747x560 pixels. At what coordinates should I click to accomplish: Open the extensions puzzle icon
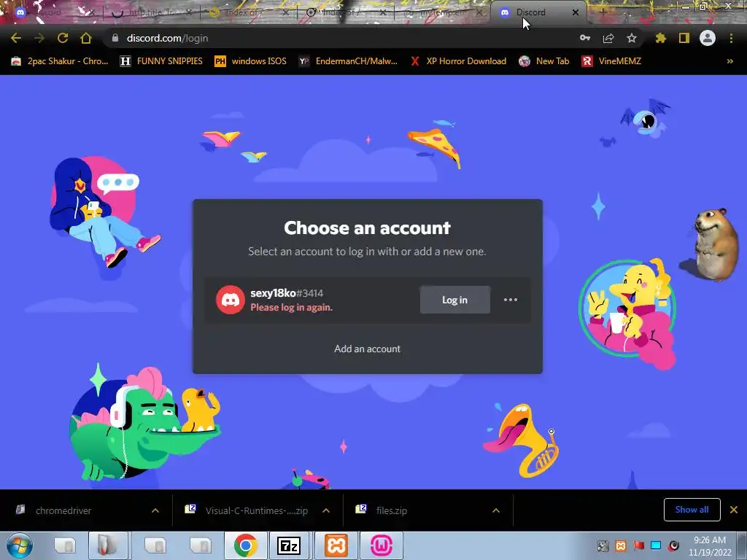pos(661,38)
